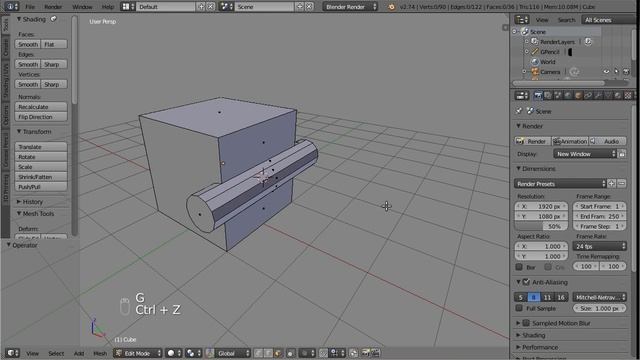
Task: Open the Info editor type selector icon
Action: tap(11, 7)
